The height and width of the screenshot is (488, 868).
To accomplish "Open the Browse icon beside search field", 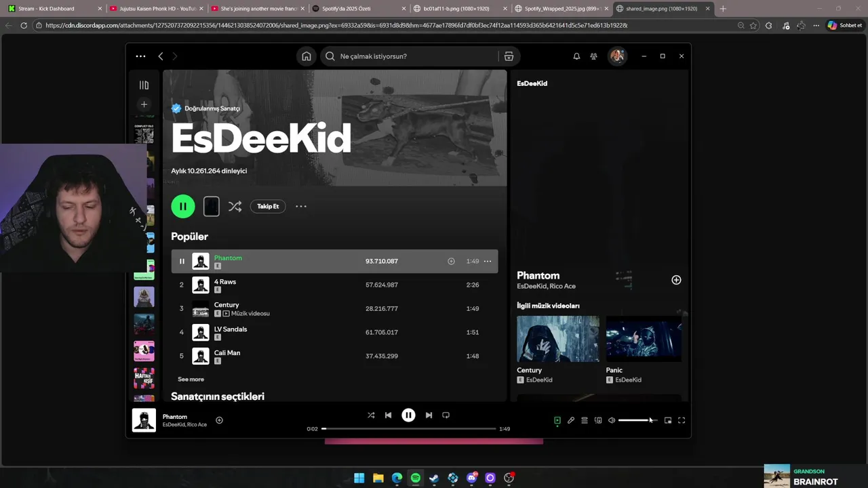I will (x=509, y=56).
